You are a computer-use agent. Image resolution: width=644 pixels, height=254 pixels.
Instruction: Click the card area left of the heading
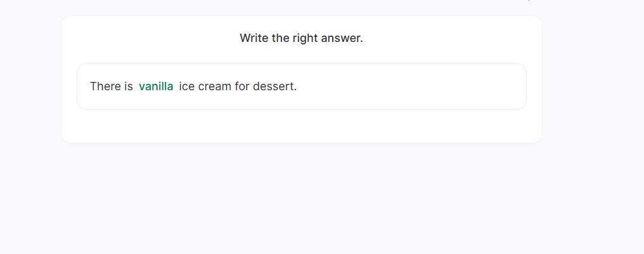146,38
